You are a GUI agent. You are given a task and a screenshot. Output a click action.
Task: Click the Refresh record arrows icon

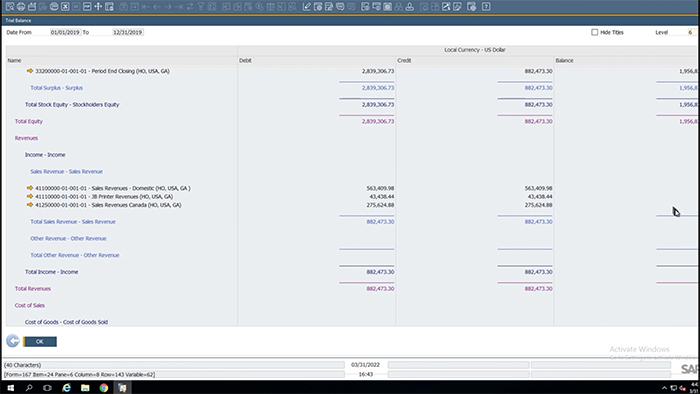(190, 7)
